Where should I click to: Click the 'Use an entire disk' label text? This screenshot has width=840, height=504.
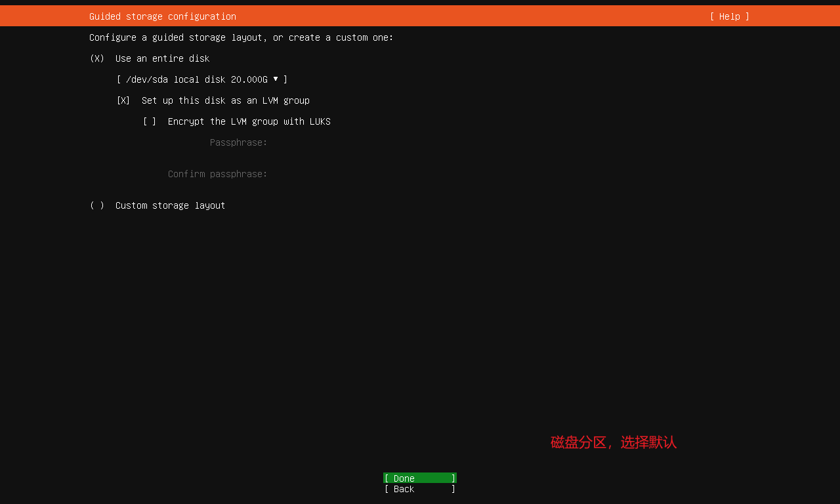coord(162,58)
